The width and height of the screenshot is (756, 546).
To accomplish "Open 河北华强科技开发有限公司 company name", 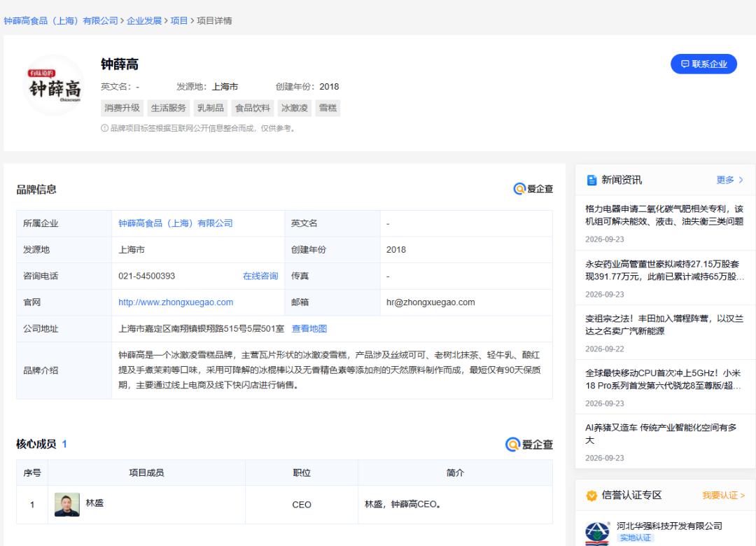I will (669, 526).
